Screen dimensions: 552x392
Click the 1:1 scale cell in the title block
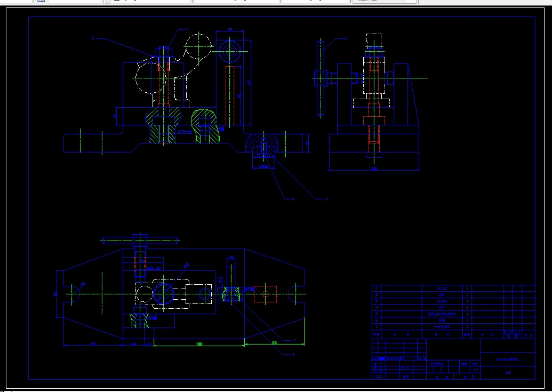(476, 370)
